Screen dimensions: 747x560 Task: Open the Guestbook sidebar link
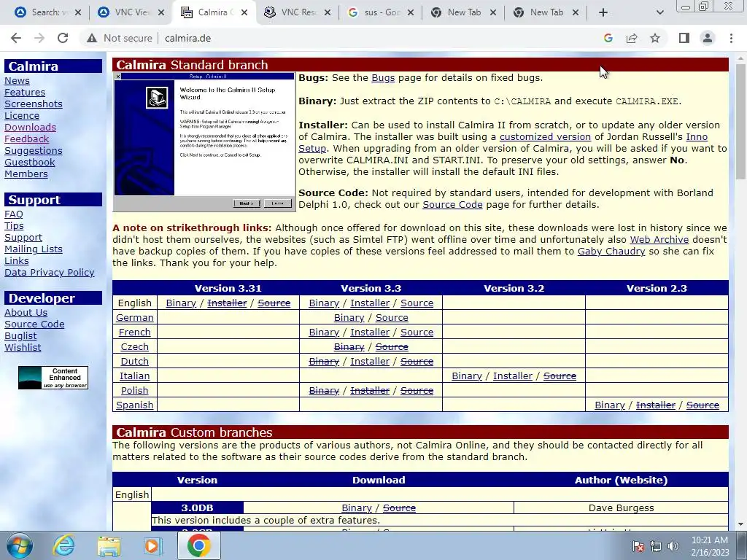click(29, 162)
